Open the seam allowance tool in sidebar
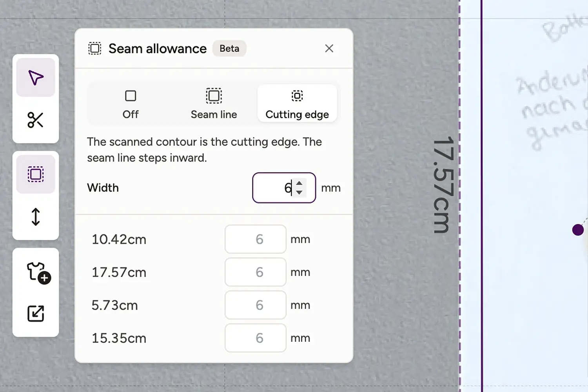This screenshot has height=392, width=588. (x=36, y=174)
